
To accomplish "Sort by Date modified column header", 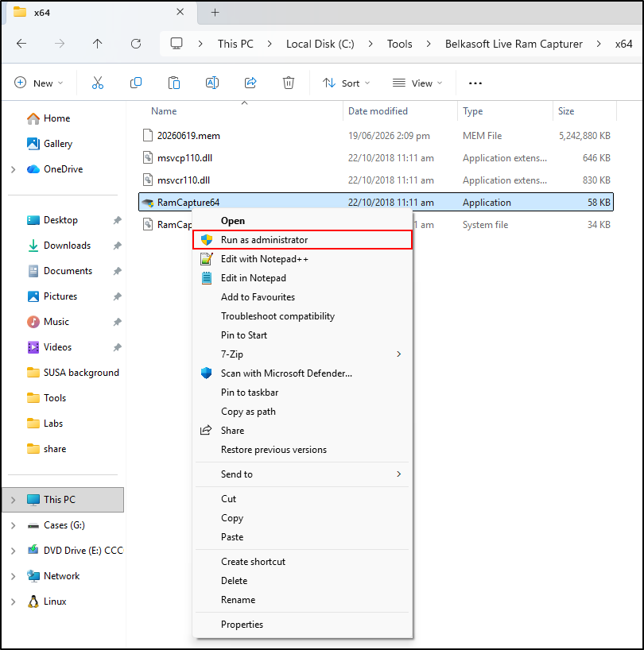I will coord(378,111).
